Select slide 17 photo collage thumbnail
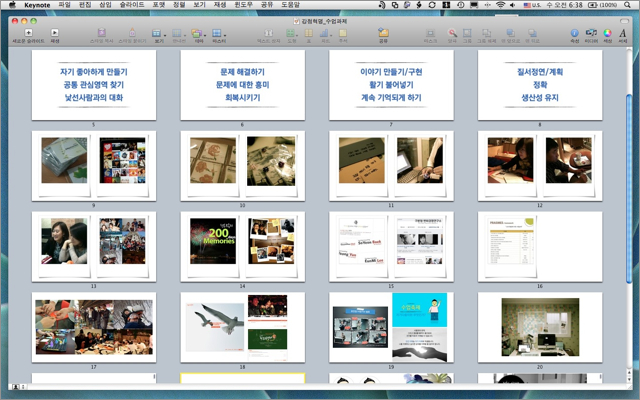 tap(94, 327)
